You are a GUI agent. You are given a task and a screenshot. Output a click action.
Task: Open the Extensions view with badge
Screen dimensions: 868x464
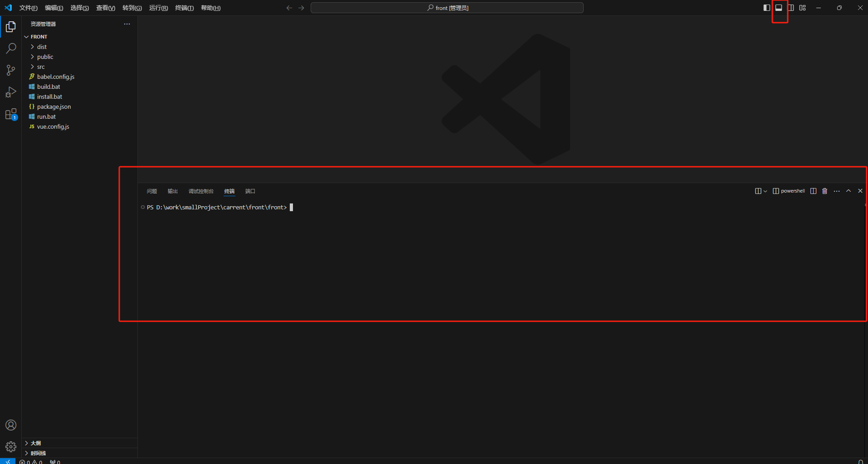[11, 114]
